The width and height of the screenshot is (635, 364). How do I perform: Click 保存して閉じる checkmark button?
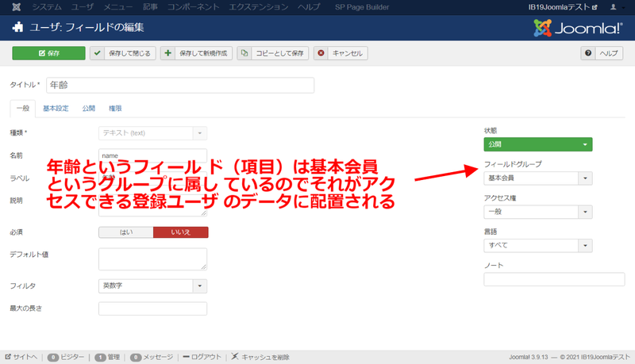122,53
